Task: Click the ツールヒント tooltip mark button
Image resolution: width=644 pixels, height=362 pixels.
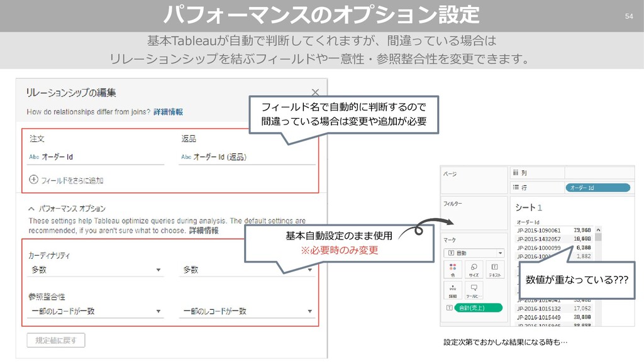Action: (474, 290)
